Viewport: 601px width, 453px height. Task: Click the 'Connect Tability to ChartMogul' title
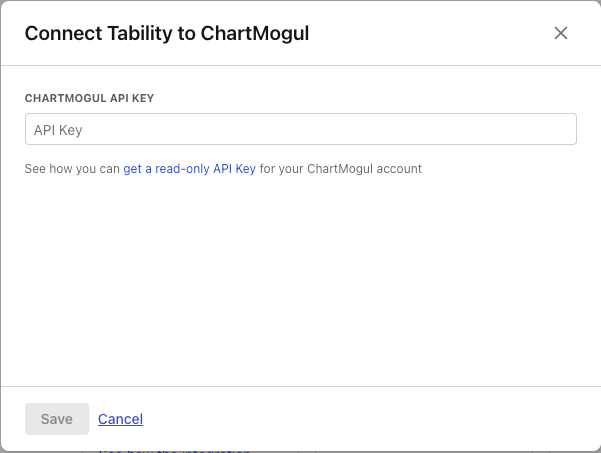[167, 33]
